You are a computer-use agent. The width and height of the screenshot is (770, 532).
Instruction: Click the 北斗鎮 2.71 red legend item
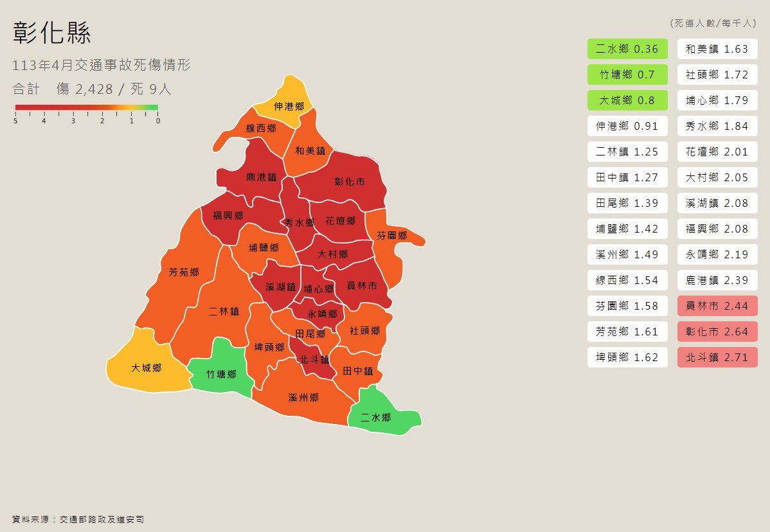pos(717,357)
